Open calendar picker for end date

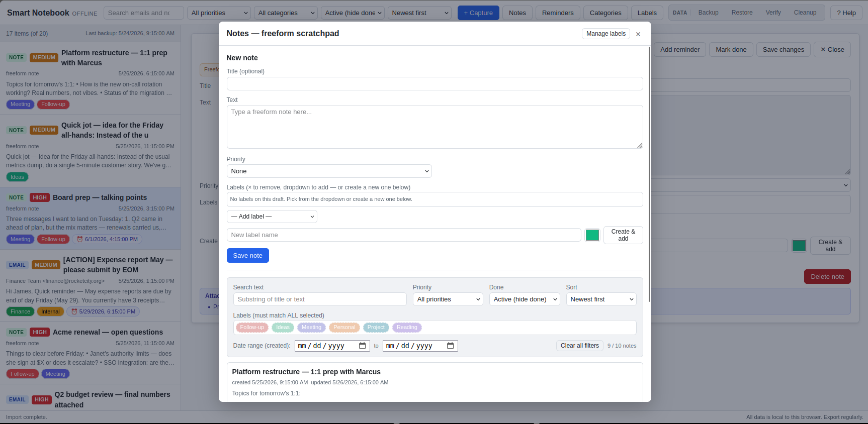[x=450, y=346]
